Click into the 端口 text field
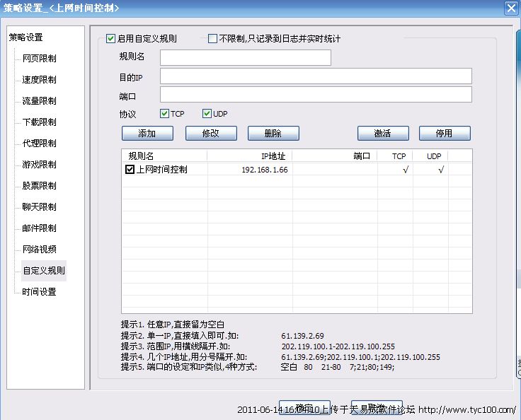The image size is (521, 420). pos(316,95)
